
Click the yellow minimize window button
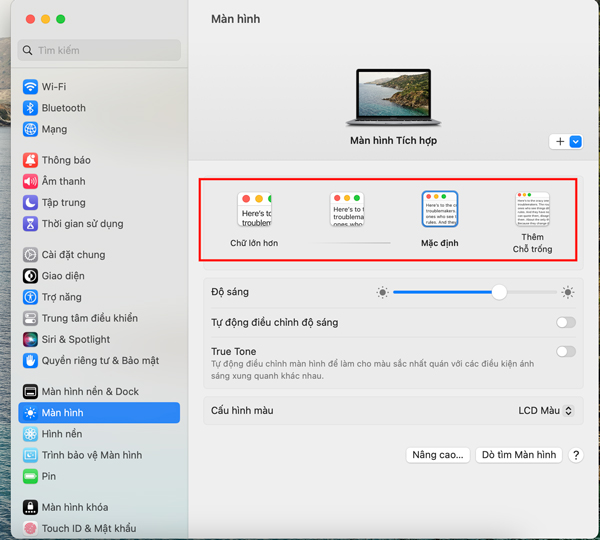click(x=46, y=19)
